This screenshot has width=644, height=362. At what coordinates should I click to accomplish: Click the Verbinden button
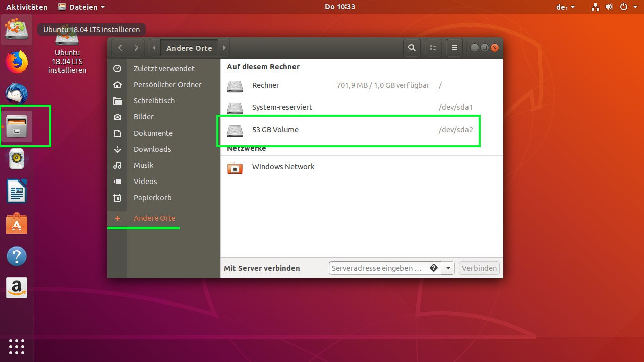click(479, 268)
